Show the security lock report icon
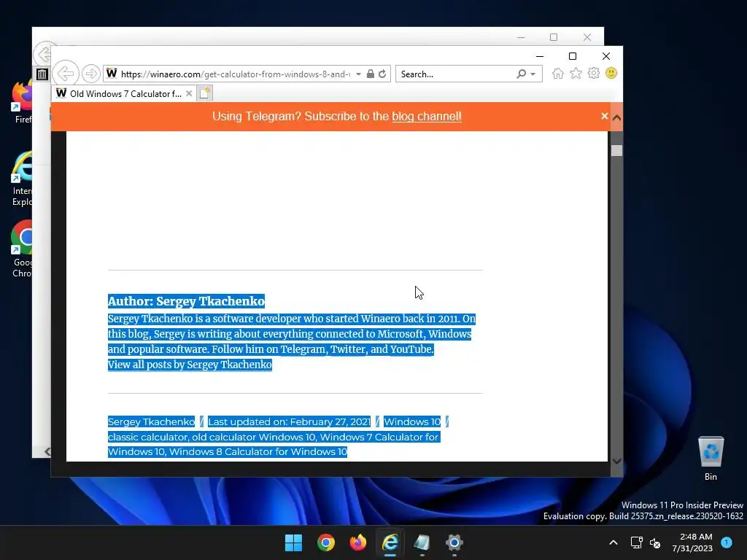This screenshot has width=747, height=560. 370,74
